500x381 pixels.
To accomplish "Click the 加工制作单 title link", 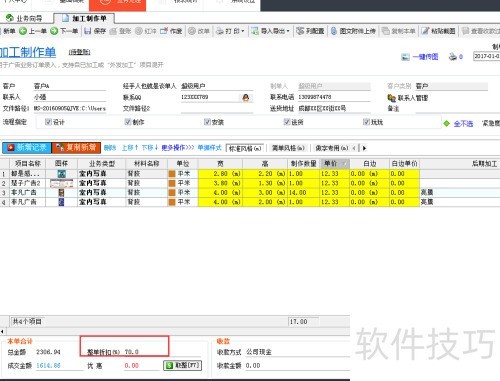I will [x=28, y=52].
